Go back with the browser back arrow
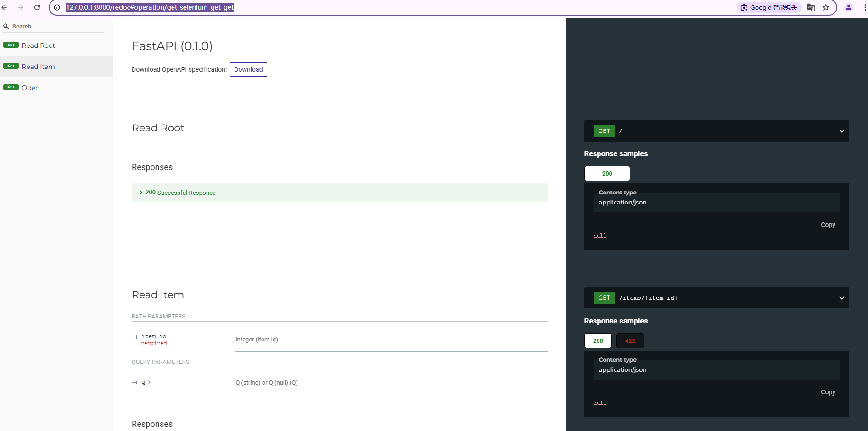The image size is (868, 431). tap(5, 7)
